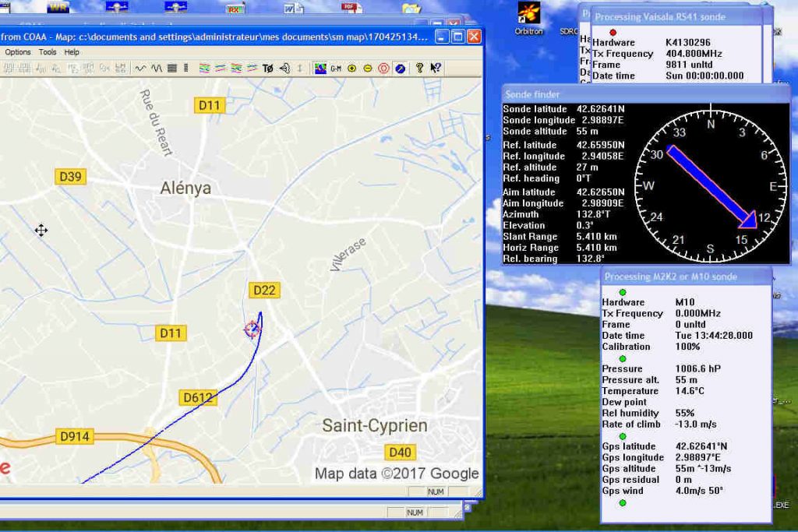This screenshot has height=532, width=798.
Task: Click the balloon-shaped icon next to TØ
Action: click(x=284, y=68)
